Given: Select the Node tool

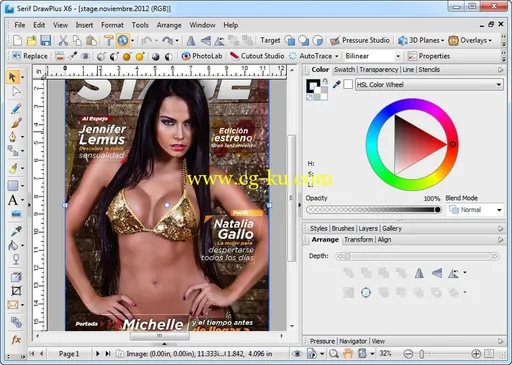Looking at the screenshot, I should click(x=16, y=92).
